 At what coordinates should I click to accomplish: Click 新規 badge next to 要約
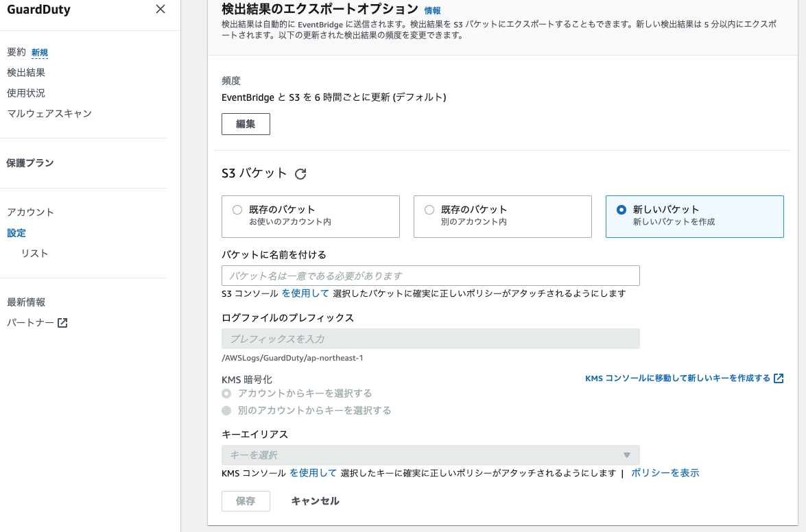point(40,52)
